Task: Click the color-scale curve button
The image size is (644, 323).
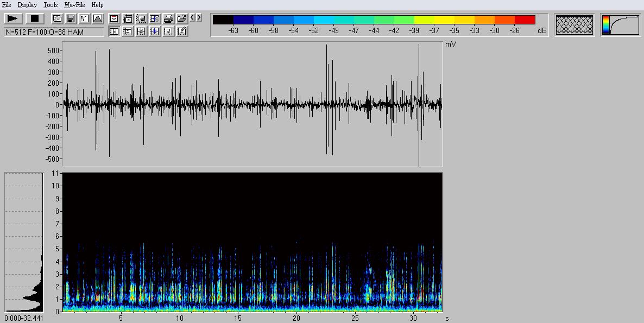Action: point(620,25)
